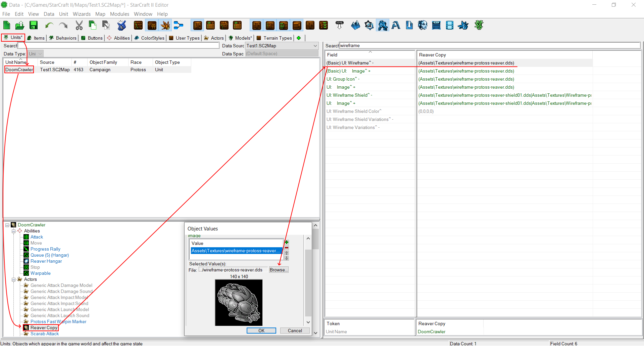Image resolution: width=644 pixels, height=346 pixels.
Task: Open the Cutscenes film strip icon
Action: click(x=450, y=25)
